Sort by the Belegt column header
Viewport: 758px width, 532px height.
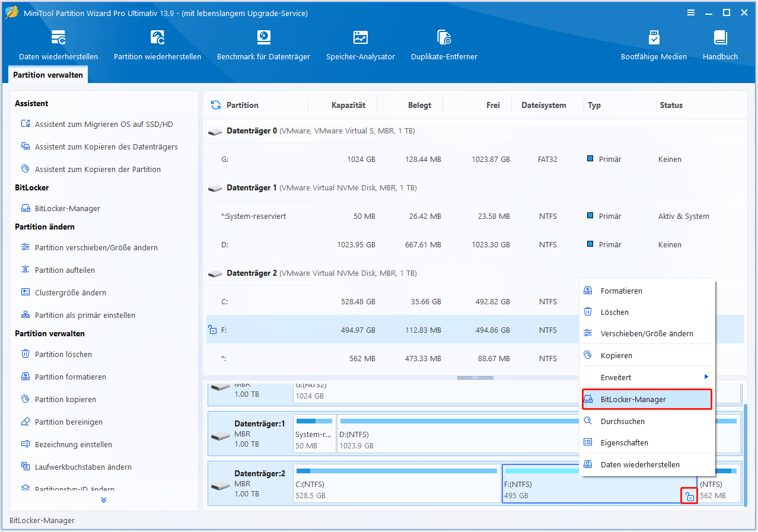coord(420,105)
